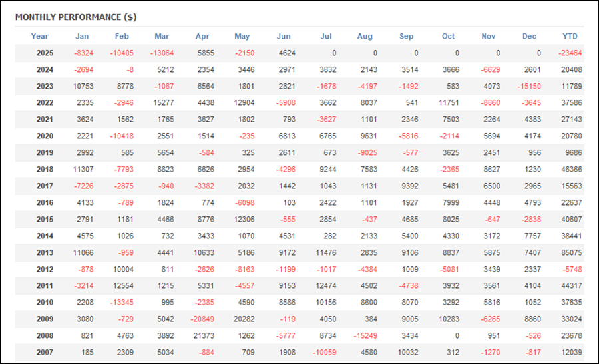The height and width of the screenshot is (364, 599).
Task: Click the 2007 September value 10032
Action: click(x=408, y=353)
